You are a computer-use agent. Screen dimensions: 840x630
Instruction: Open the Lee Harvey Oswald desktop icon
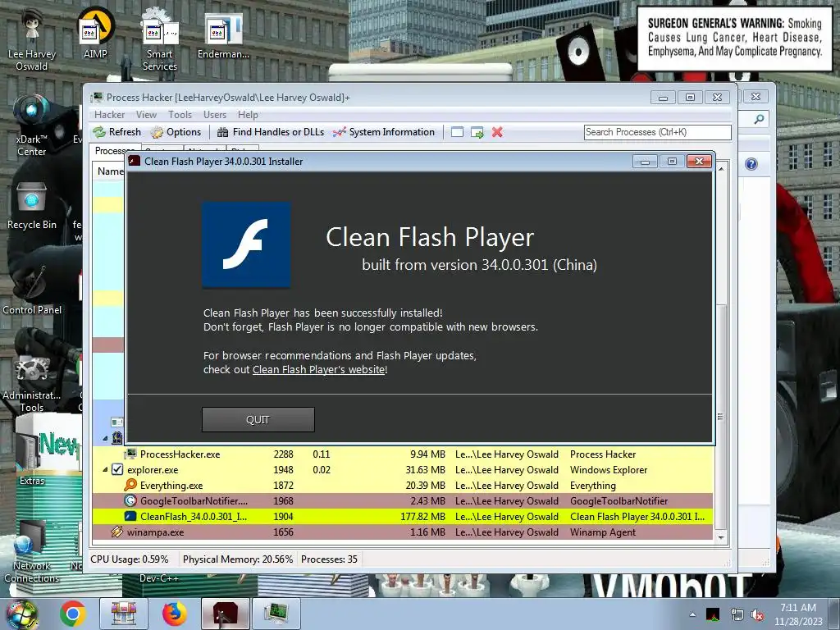click(32, 39)
